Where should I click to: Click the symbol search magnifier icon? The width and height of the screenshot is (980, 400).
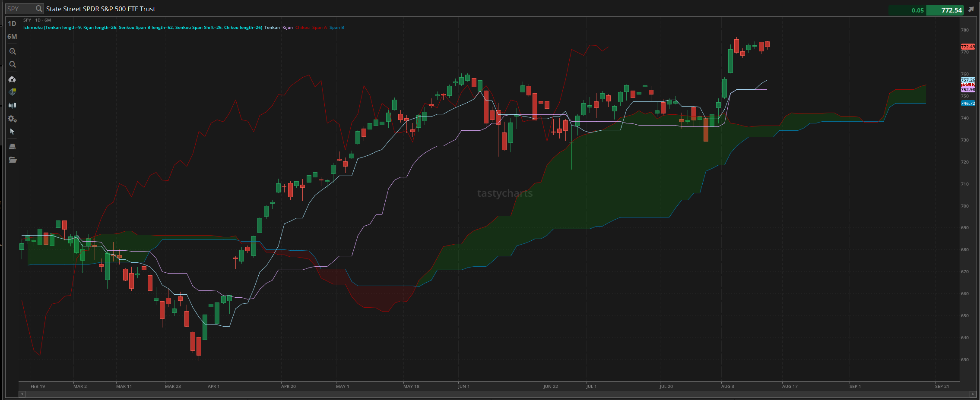39,9
